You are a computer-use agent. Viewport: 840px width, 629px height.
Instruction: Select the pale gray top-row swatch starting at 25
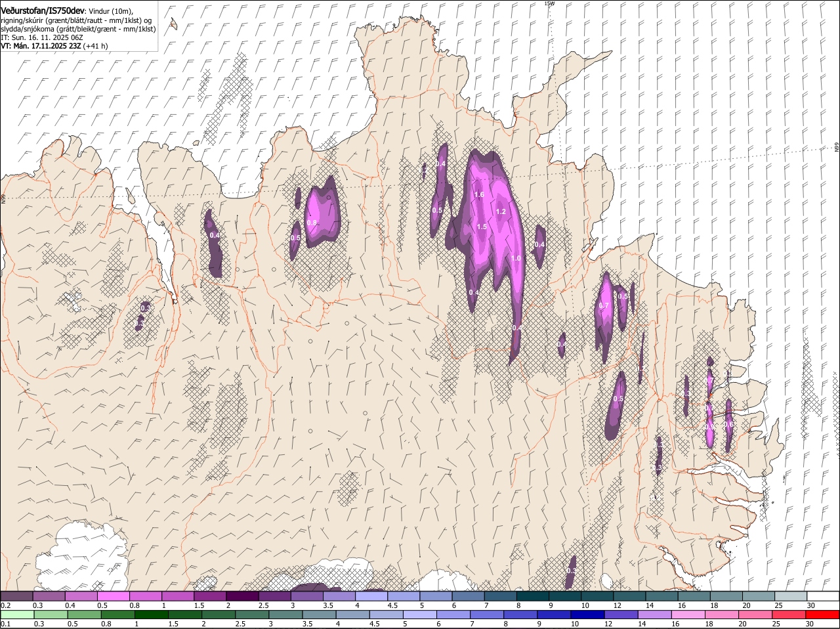791,596
